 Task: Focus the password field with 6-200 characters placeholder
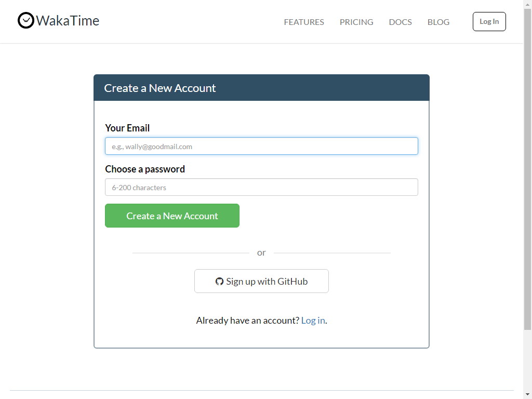click(x=261, y=187)
